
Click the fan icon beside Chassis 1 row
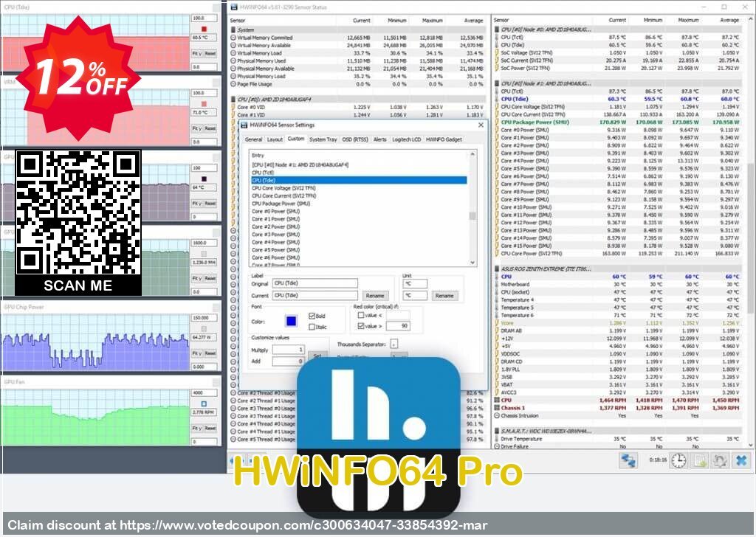(497, 408)
